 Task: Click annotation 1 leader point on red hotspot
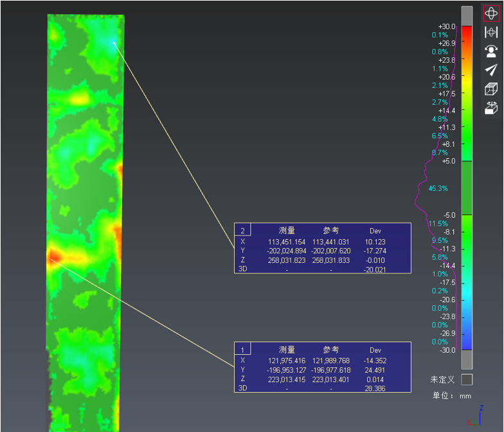pyautogui.click(x=51, y=259)
